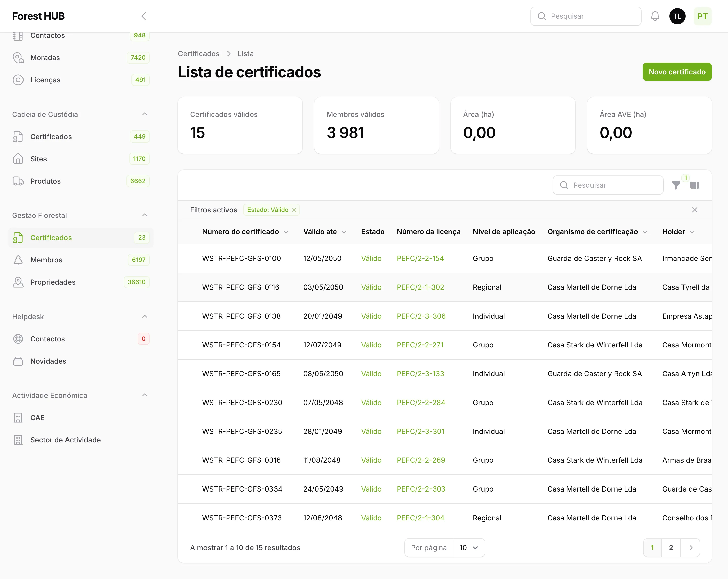Click the Sites house icon
The width and height of the screenshot is (728, 579).
18,159
